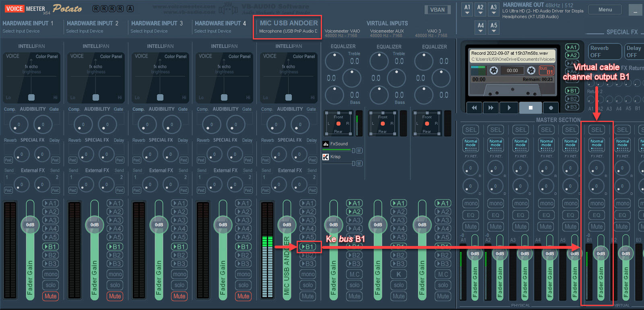644x310 pixels.
Task: Fast-forward the cassette recorder
Action: pos(491,107)
